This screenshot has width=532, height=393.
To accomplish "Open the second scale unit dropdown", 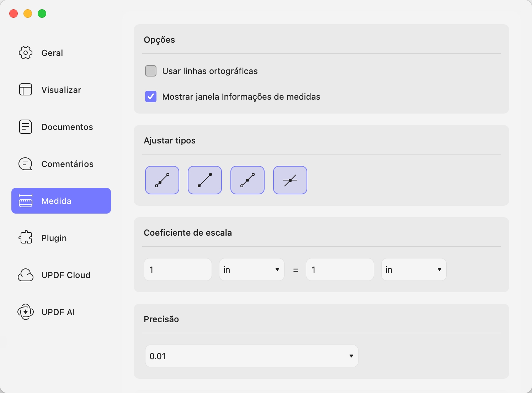I will [414, 269].
